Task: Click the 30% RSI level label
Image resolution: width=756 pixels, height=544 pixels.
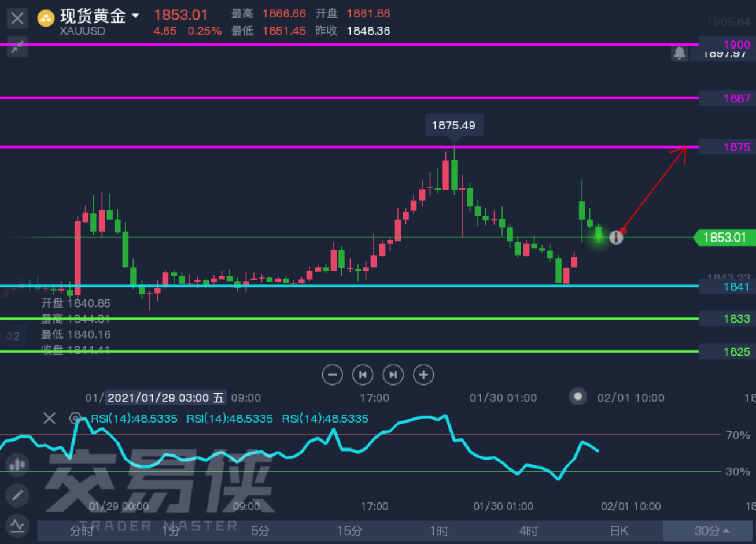Action: tap(737, 472)
